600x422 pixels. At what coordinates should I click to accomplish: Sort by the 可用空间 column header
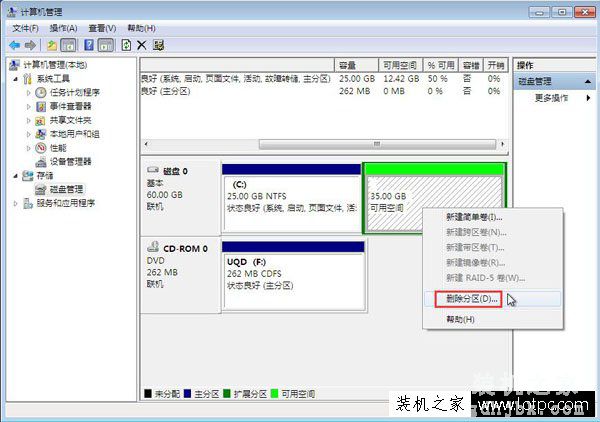(401, 65)
